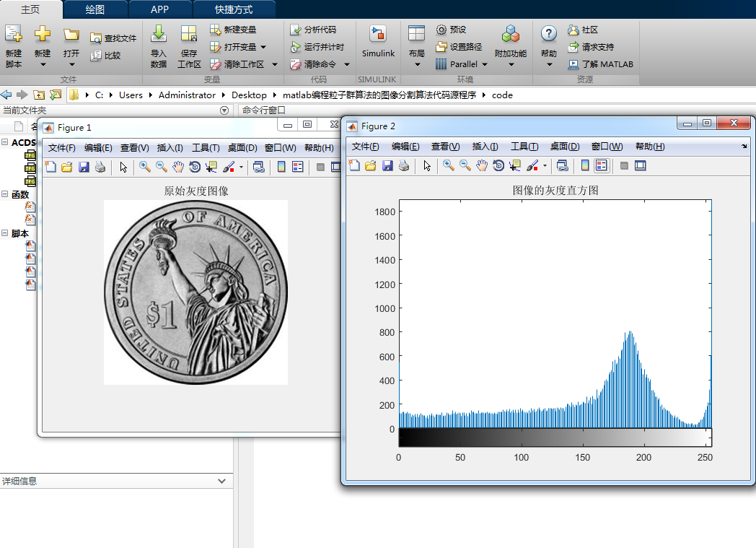
Task: Click 布局 (Layout) icon
Action: click(416, 33)
